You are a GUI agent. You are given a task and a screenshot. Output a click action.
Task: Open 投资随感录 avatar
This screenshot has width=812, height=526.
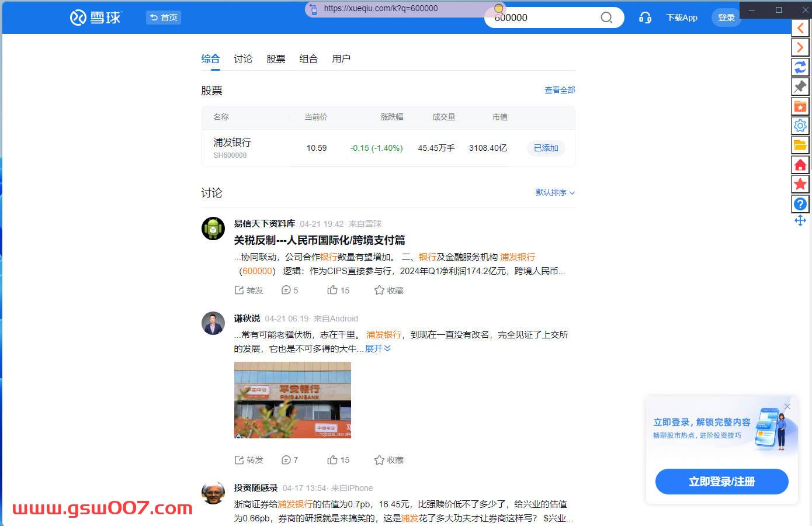click(213, 493)
